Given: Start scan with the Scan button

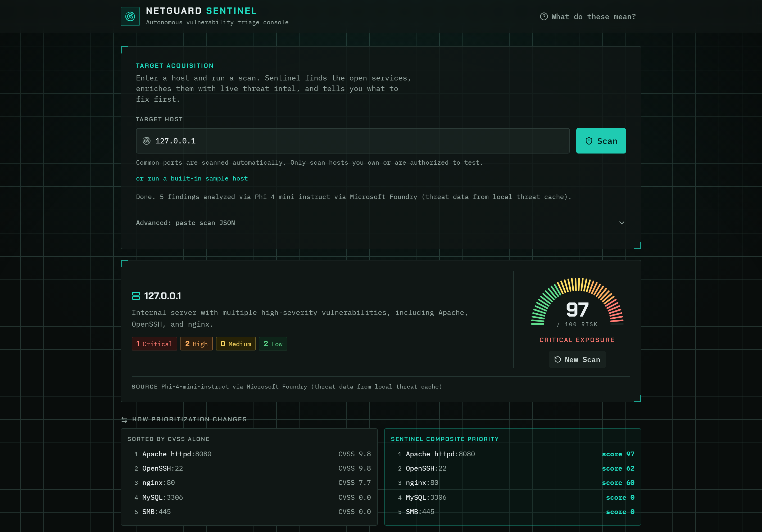Looking at the screenshot, I should coord(601,141).
